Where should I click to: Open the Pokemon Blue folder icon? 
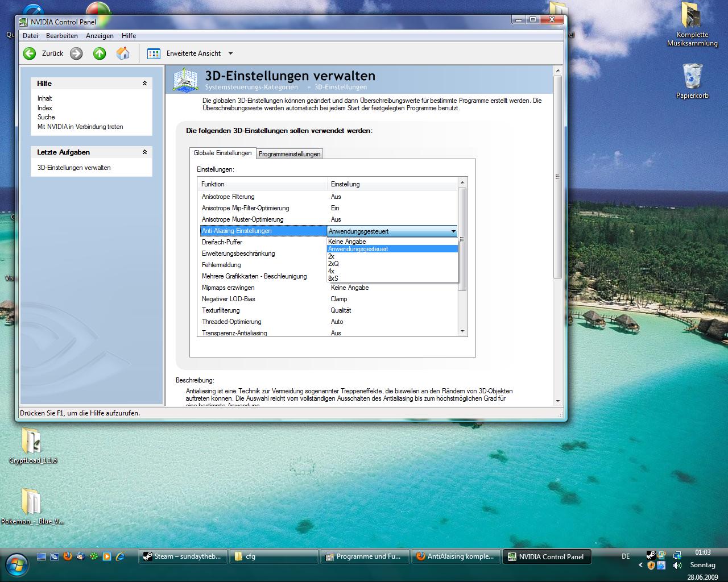(32, 507)
